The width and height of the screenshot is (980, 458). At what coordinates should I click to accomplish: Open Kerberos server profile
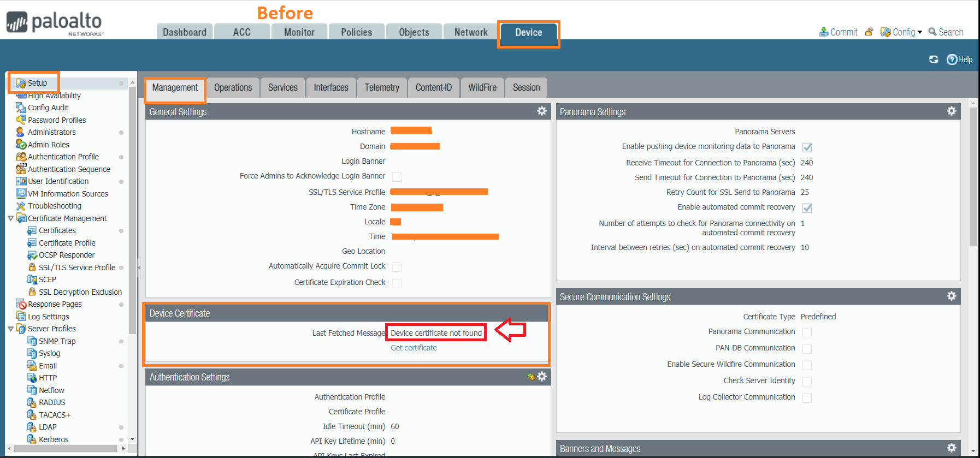[x=54, y=439]
